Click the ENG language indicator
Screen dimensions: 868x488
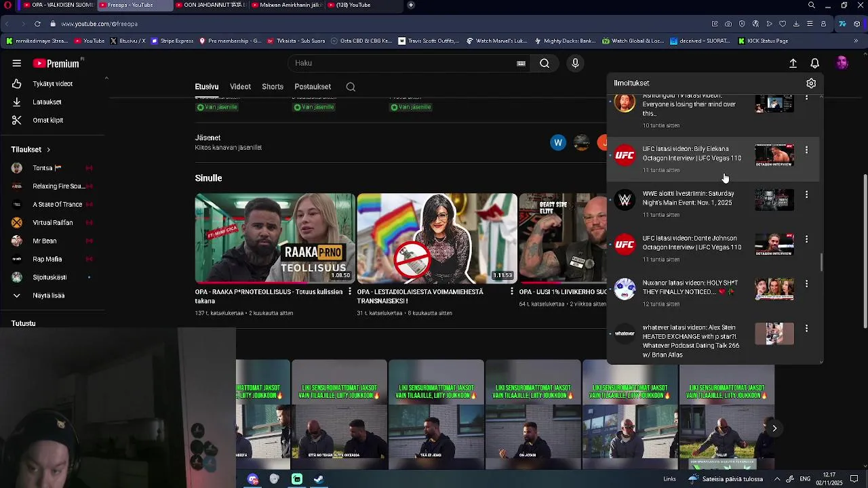click(805, 479)
